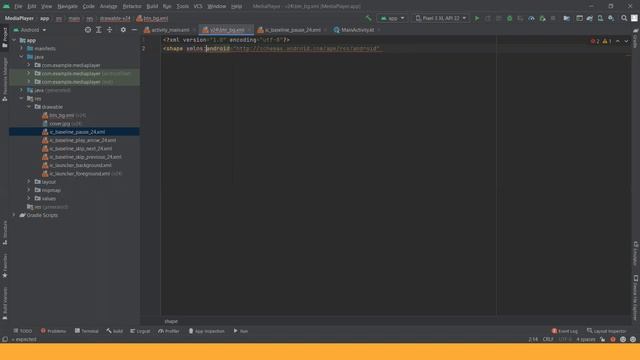This screenshot has height=360, width=640.
Task: Go to previous highlighted error arrow
Action: click(x=618, y=41)
